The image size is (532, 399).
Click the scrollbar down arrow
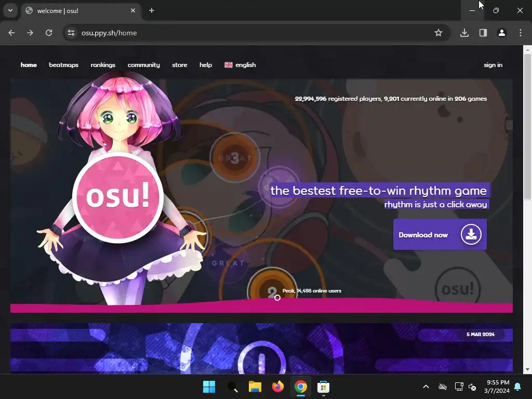tap(527, 369)
